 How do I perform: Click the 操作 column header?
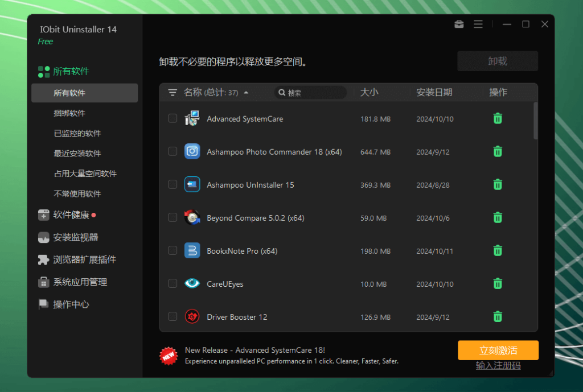(498, 92)
